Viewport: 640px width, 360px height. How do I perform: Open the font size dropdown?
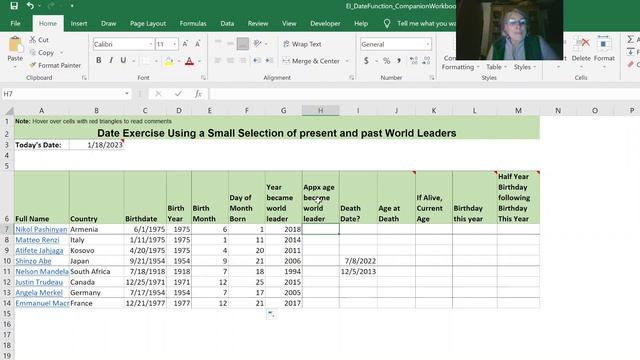coord(175,44)
